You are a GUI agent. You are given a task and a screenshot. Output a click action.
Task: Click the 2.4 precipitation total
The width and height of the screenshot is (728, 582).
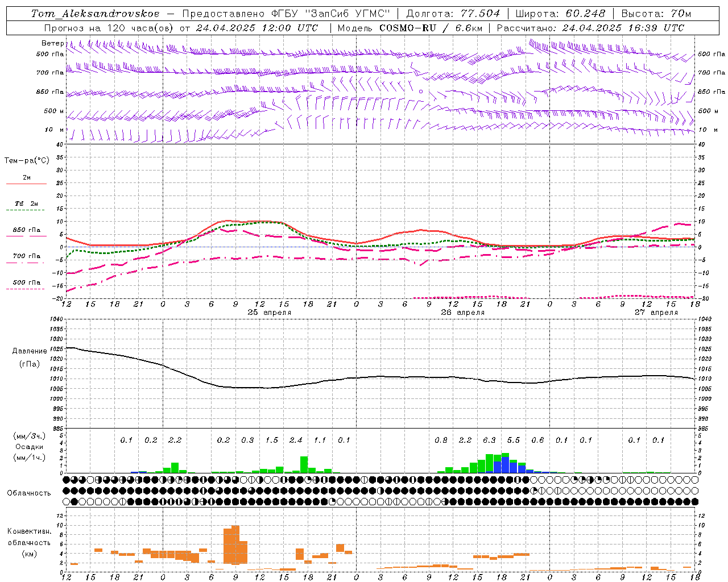[x=296, y=440]
